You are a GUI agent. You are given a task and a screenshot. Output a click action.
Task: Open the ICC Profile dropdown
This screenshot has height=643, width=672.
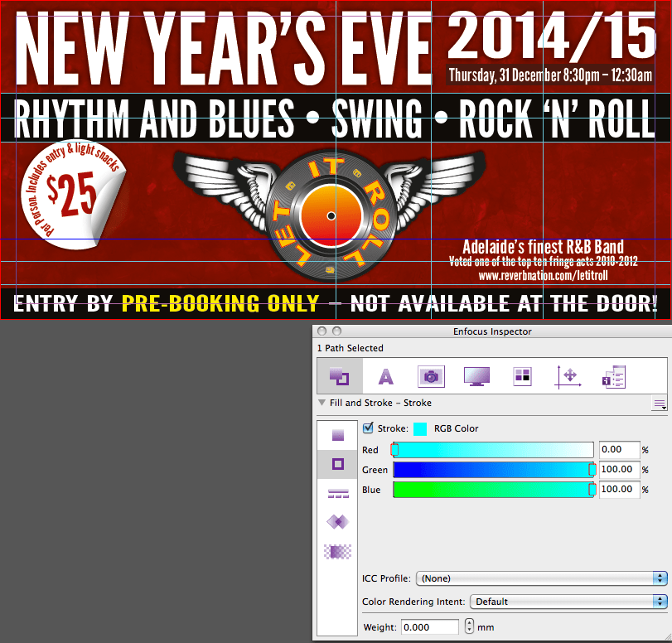(542, 578)
